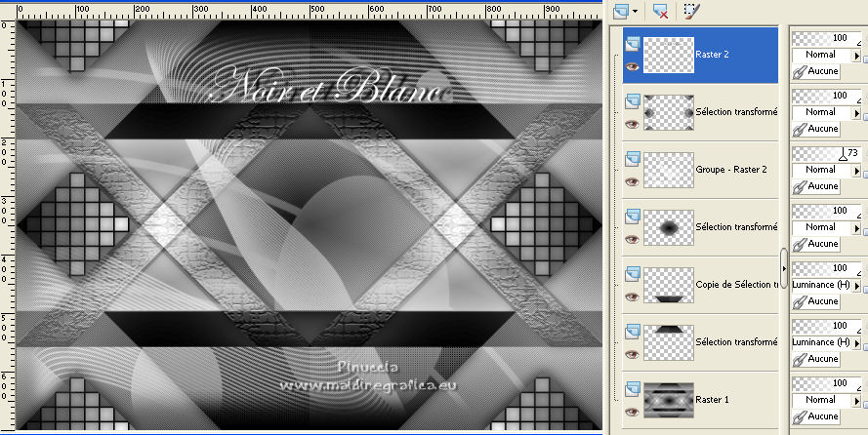Image resolution: width=868 pixels, height=435 pixels.
Task: Click the Copie de Sélection layer thumbnail
Action: (669, 285)
